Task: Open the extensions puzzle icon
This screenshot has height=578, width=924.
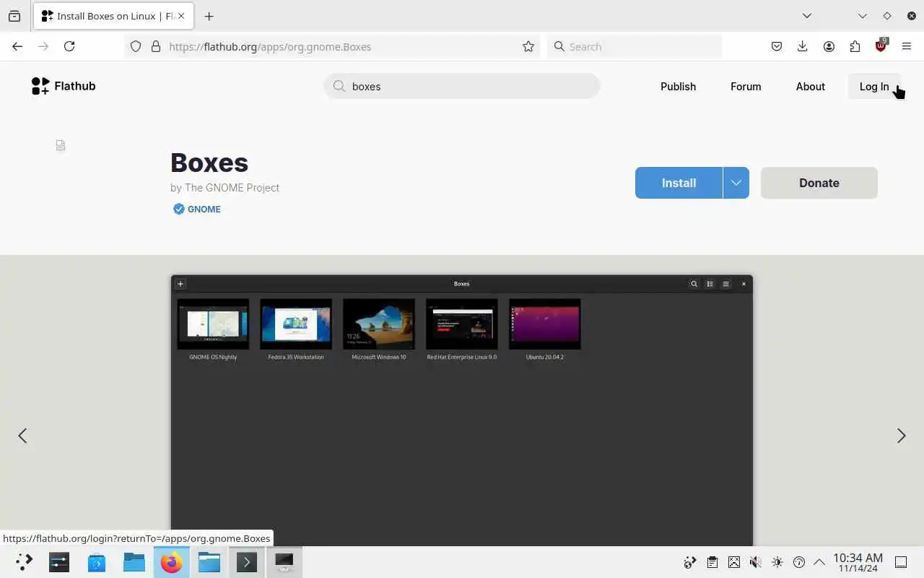Action: 855,46
